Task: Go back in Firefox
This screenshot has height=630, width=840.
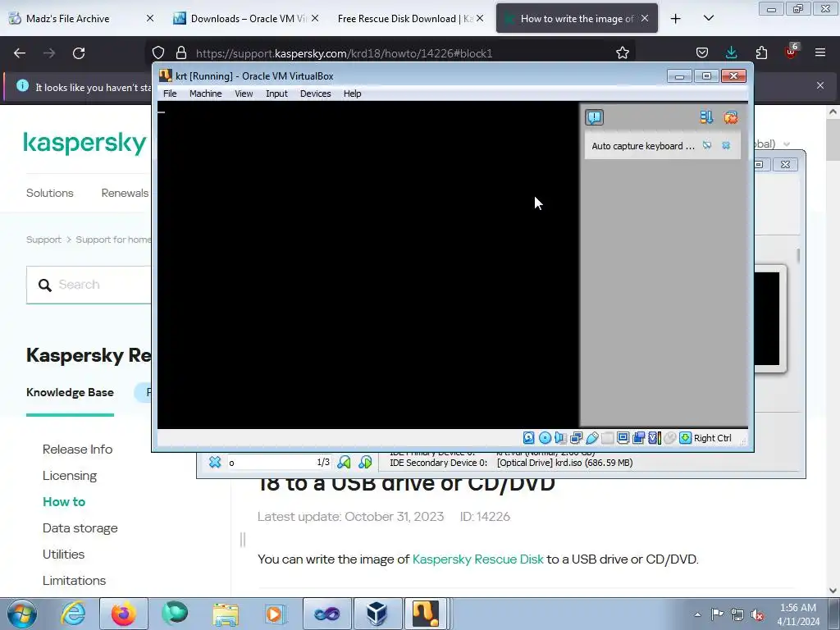Action: 20,53
